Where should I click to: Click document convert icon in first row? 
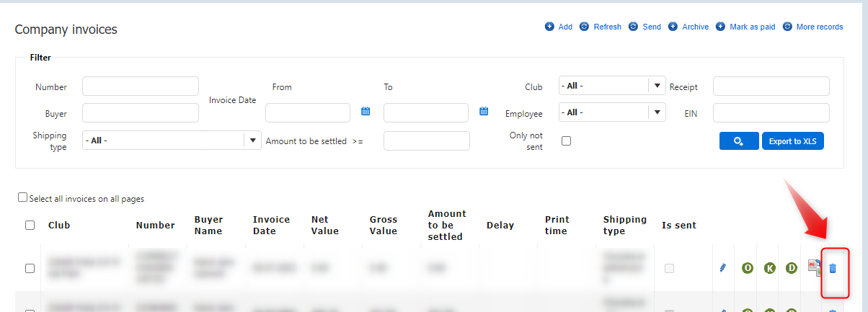[814, 268]
